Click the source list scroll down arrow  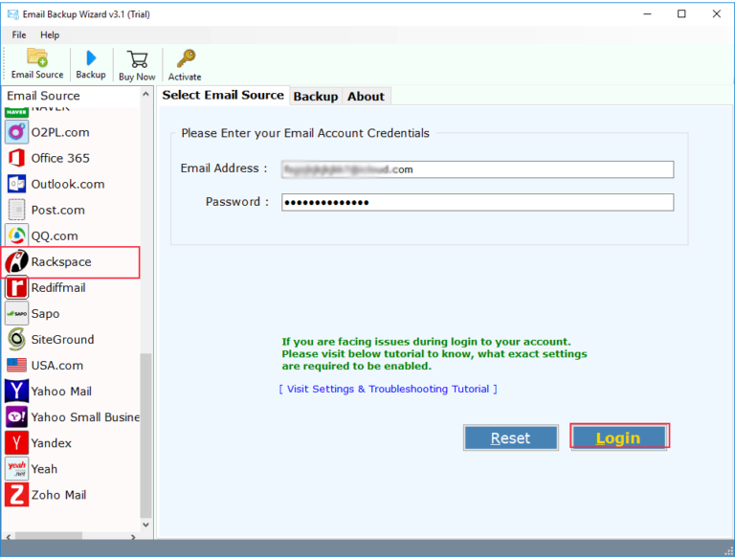click(145, 525)
